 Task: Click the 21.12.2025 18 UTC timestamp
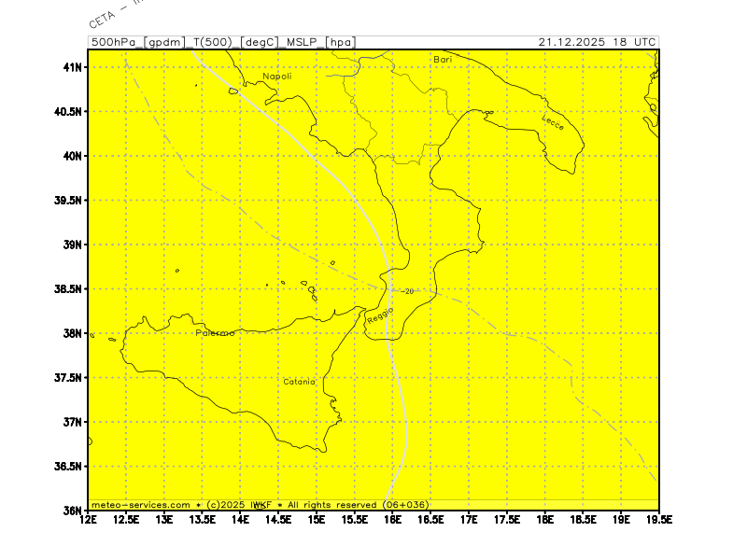click(x=597, y=42)
